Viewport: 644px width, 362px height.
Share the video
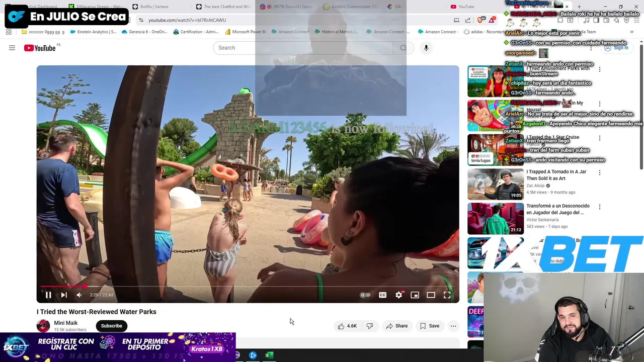397,326
